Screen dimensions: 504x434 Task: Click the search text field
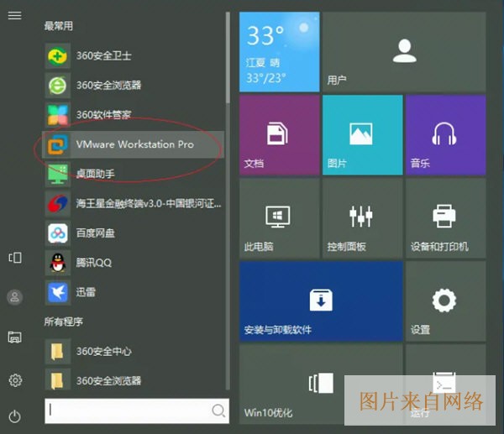(x=137, y=410)
